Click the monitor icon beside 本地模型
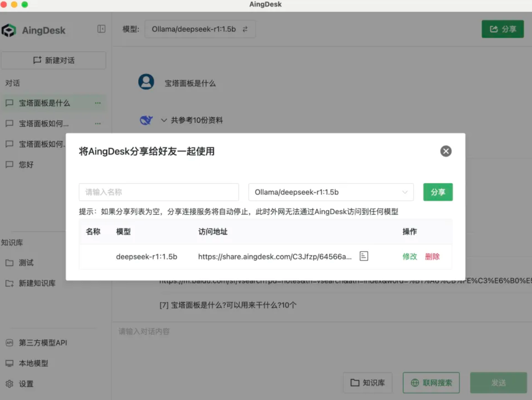This screenshot has height=400, width=532. coord(9,363)
